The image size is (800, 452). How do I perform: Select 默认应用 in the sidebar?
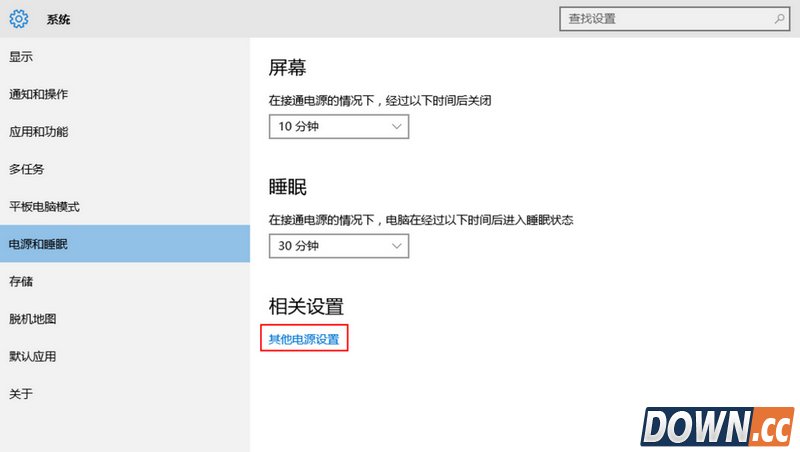pyautogui.click(x=125, y=356)
